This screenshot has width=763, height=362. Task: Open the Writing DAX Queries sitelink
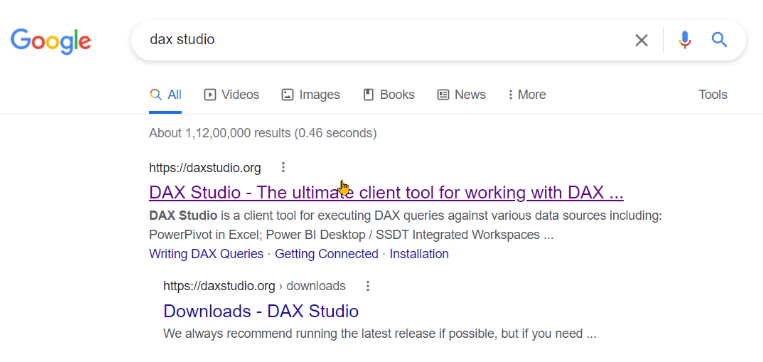206,254
